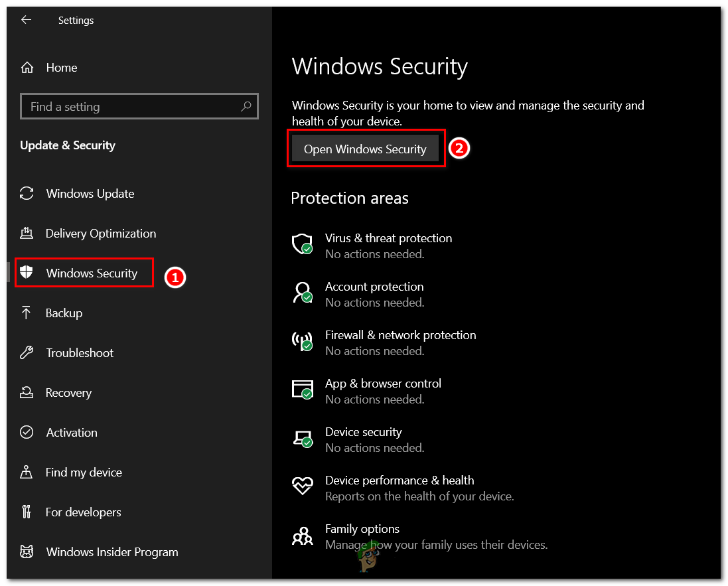Open Virus & threat protection
Screen dimensions: 728x586
tap(388, 238)
